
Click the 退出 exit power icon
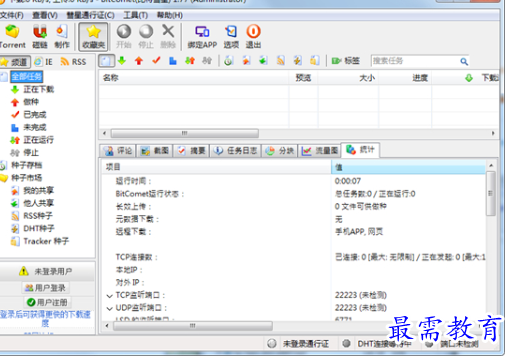(x=253, y=36)
